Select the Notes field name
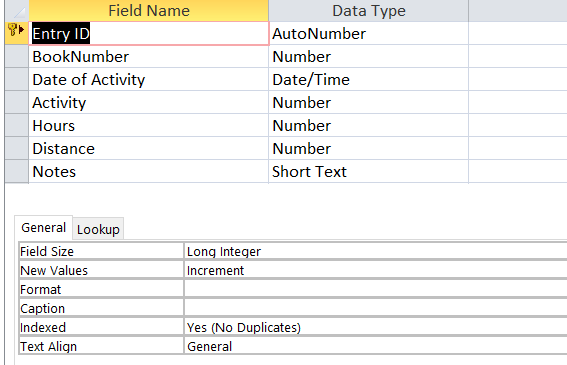Viewport: 567px width, 365px height. (x=149, y=171)
